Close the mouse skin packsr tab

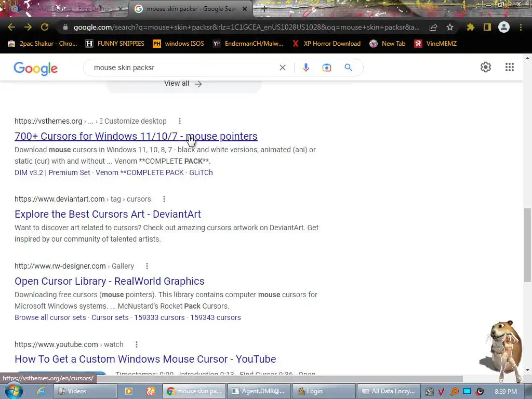tap(245, 9)
